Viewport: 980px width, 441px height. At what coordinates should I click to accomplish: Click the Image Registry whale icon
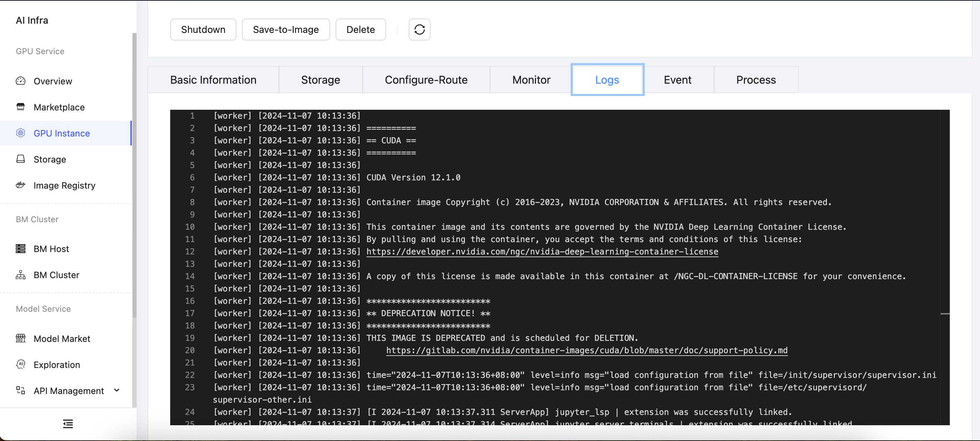point(21,185)
